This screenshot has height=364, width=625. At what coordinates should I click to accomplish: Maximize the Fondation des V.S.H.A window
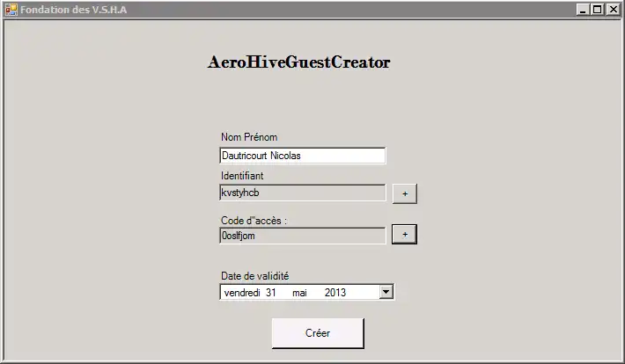pos(597,10)
